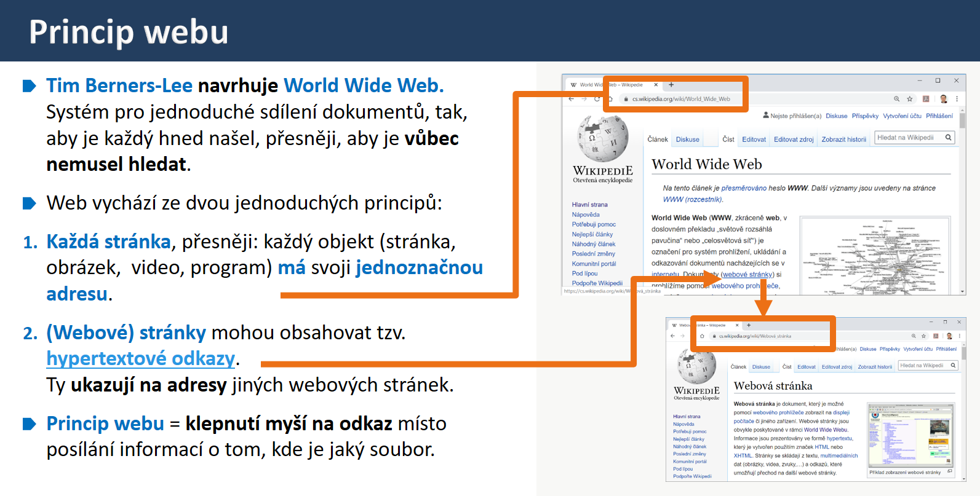The height and width of the screenshot is (496, 980).
Task: Select Číst tab on Webová stránka article
Action: [787, 367]
